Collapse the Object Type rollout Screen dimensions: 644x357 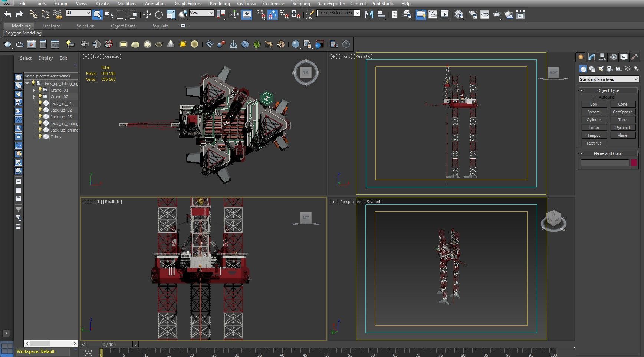tap(608, 90)
